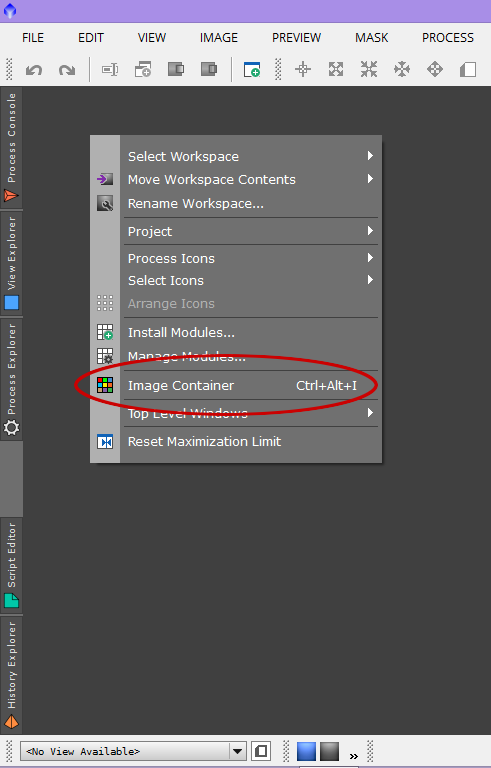This screenshot has height=768, width=491.
Task: Click the Install Modules grid icon
Action: click(105, 332)
